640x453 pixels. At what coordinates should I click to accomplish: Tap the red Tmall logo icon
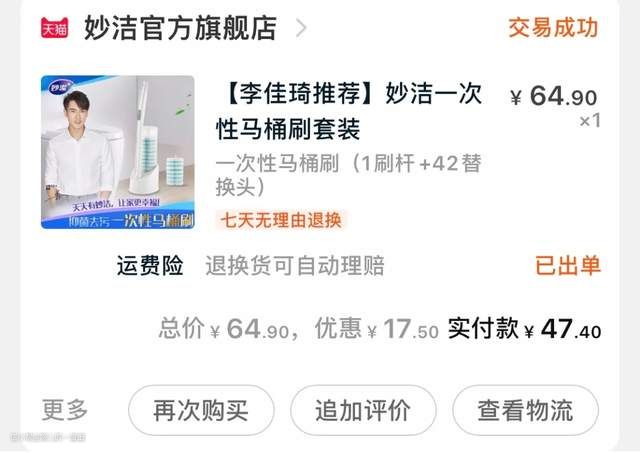pyautogui.click(x=54, y=28)
